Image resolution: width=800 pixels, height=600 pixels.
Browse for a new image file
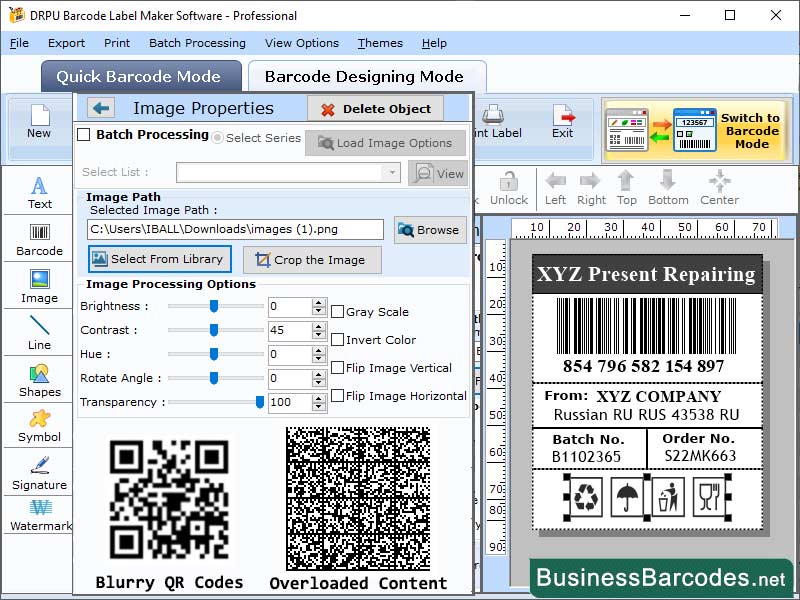(x=430, y=229)
